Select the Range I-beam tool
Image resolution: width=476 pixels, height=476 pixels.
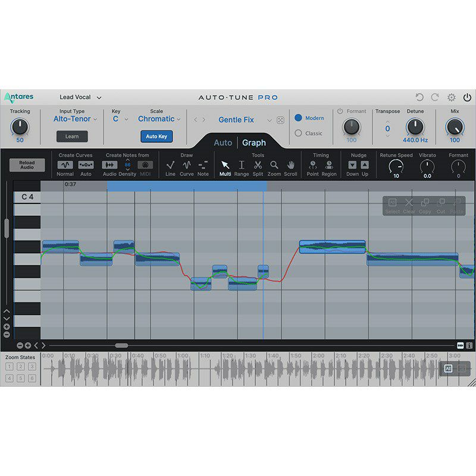tap(242, 165)
